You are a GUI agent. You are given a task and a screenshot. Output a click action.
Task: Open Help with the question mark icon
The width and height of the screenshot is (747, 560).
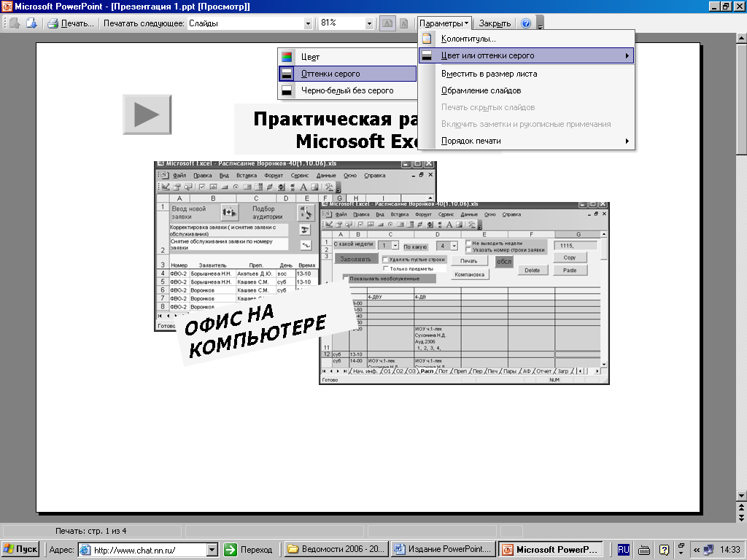(x=526, y=23)
